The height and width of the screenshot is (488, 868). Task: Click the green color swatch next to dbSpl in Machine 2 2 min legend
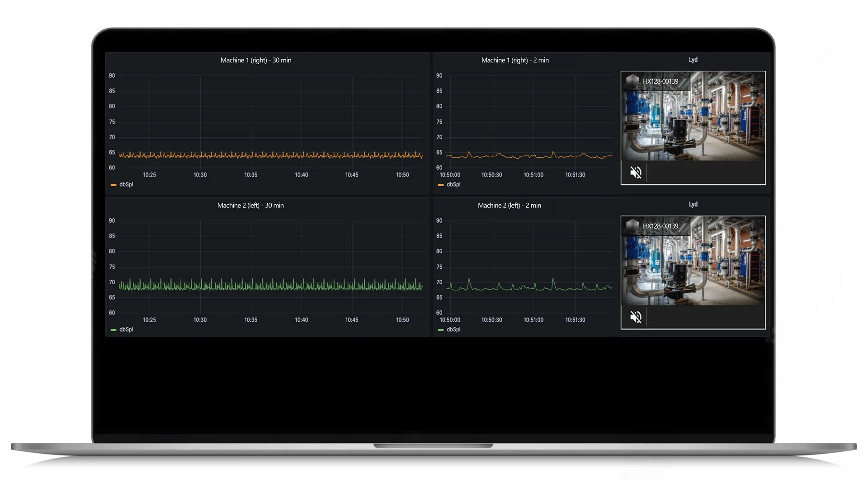(x=441, y=329)
